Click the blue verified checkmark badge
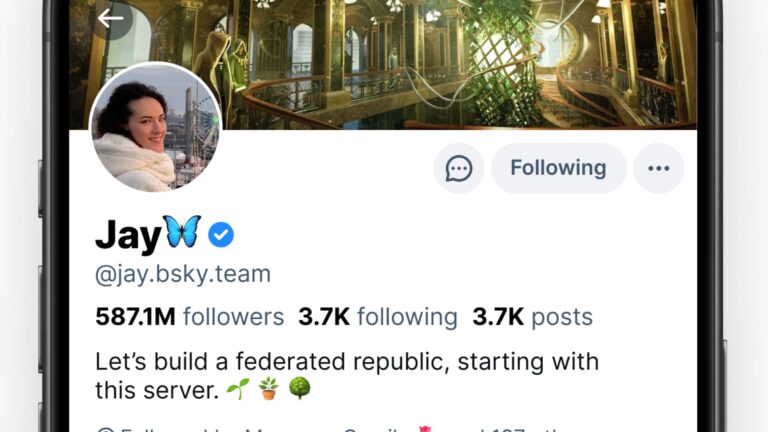Screen dimensions: 768x432 (x=221, y=235)
